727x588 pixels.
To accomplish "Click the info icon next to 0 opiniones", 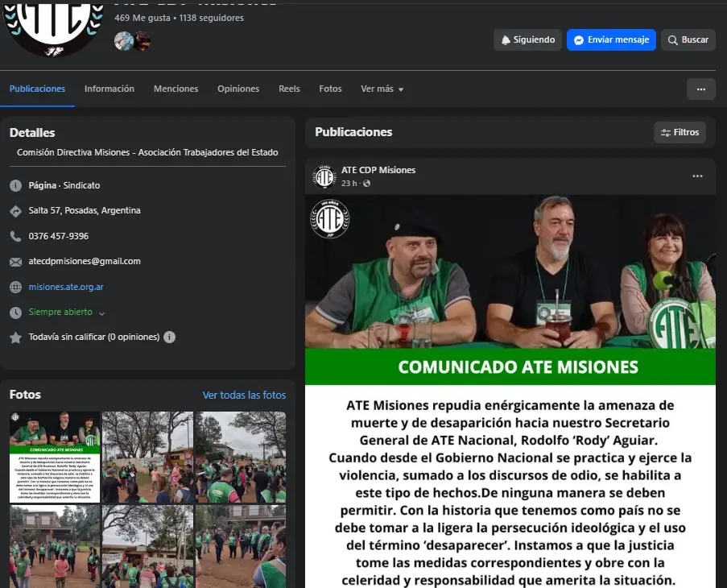I will click(x=170, y=337).
